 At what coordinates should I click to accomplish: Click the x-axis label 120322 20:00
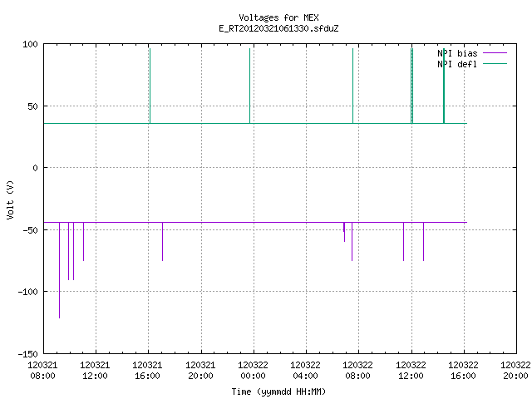pos(515,371)
